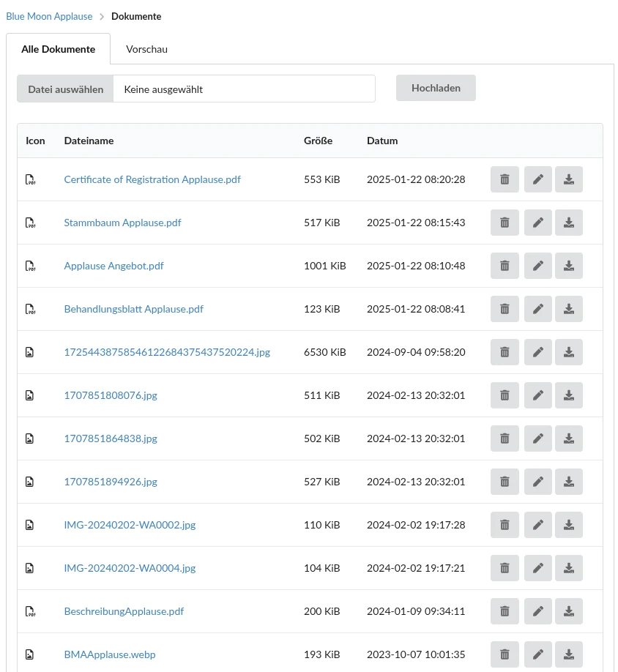Open Blue Moon Applause breadcrumb link

pos(49,16)
